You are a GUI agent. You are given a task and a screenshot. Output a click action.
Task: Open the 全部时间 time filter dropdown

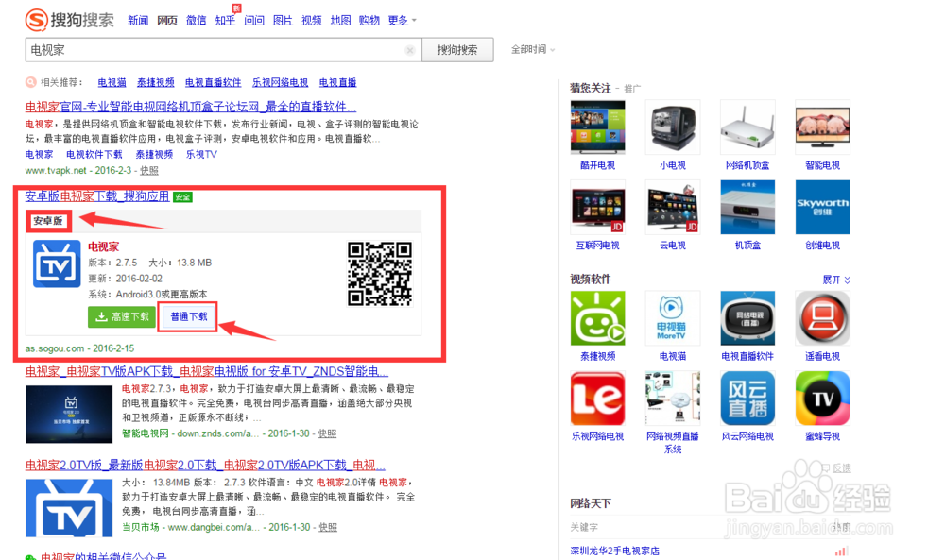pyautogui.click(x=533, y=49)
